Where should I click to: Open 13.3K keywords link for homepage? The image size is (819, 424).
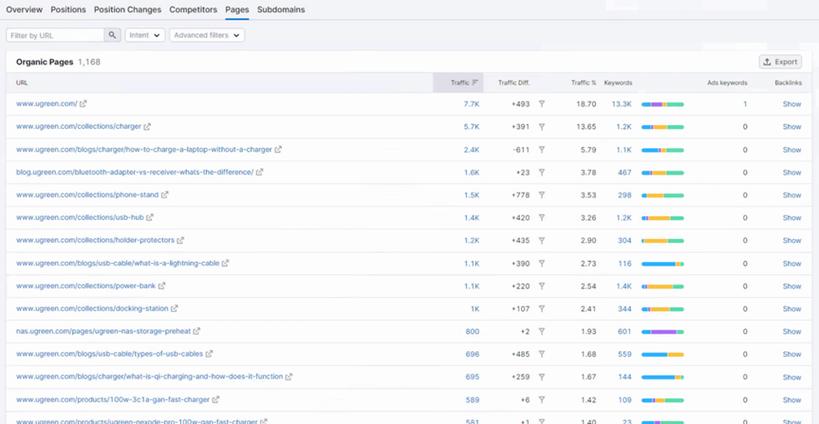(622, 104)
